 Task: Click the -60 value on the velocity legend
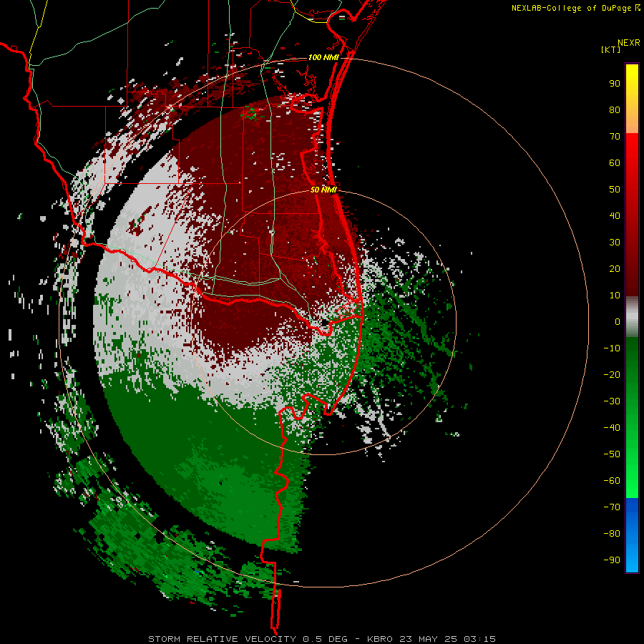click(612, 481)
